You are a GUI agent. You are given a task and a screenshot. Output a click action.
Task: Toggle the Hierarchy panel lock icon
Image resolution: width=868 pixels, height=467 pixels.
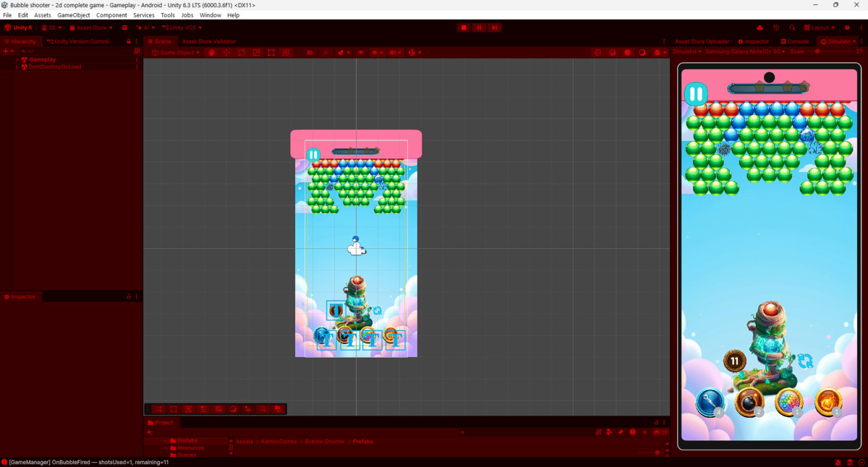[x=129, y=41]
